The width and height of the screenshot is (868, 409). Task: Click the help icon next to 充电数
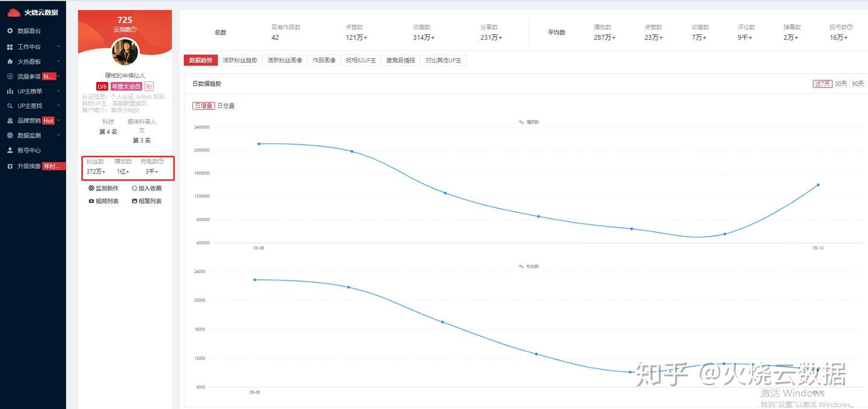(161, 162)
